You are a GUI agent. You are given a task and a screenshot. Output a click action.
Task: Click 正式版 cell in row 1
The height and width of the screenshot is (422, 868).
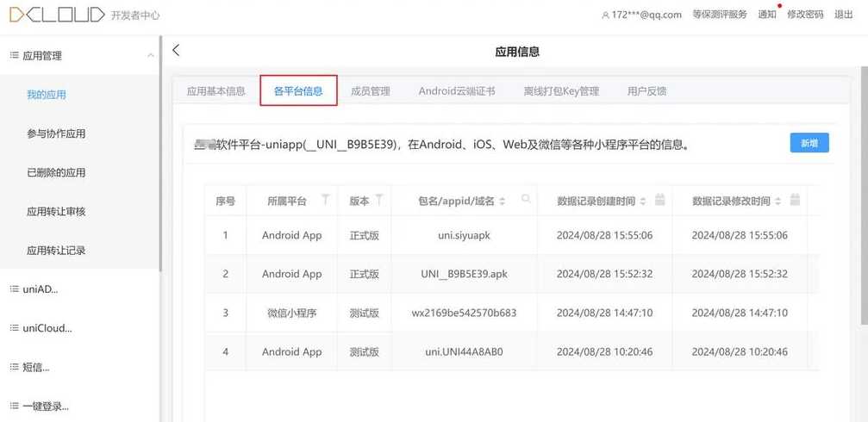pos(365,235)
